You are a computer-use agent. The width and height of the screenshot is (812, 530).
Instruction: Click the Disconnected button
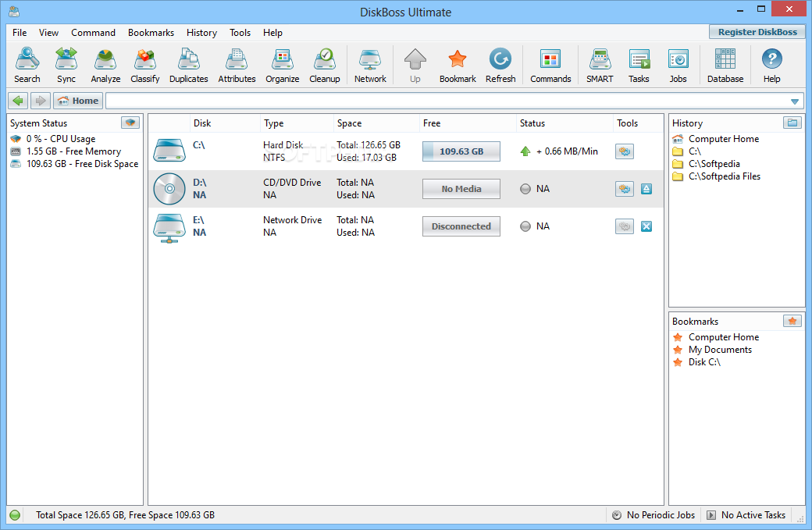point(461,226)
